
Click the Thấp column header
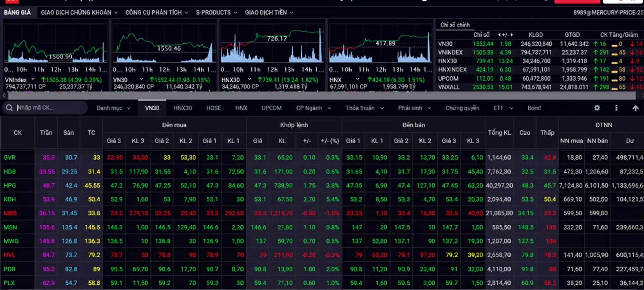(x=547, y=133)
